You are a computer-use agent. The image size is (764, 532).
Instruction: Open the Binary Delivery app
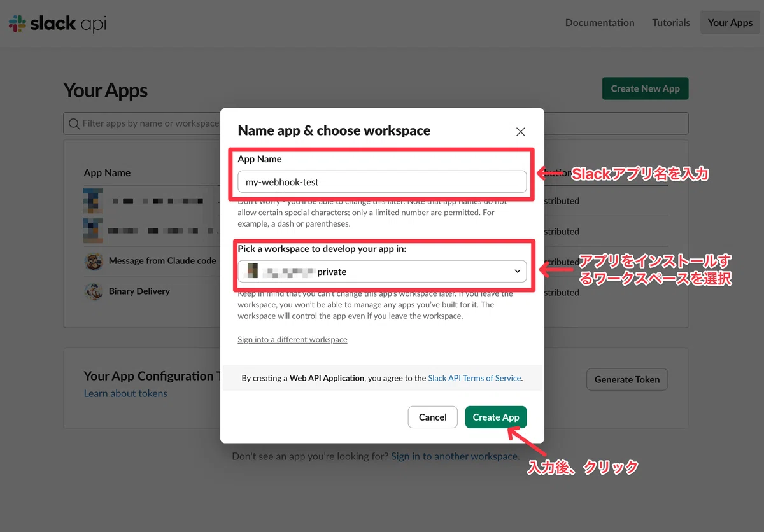coord(139,291)
